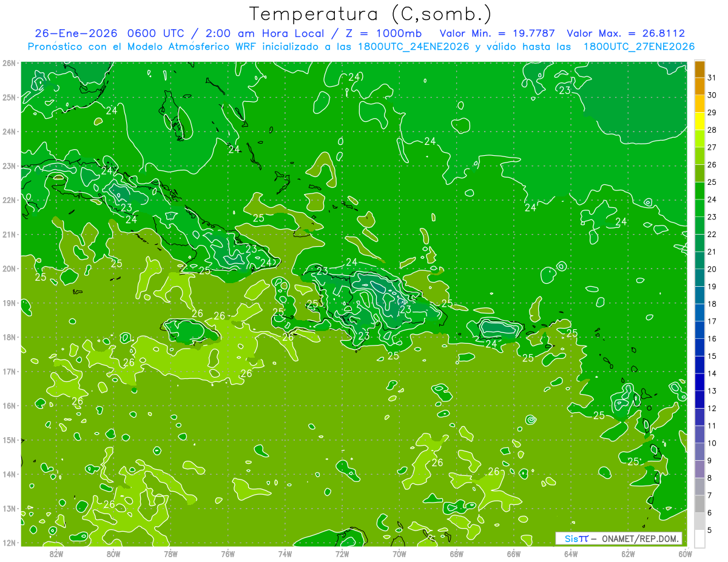The width and height of the screenshot is (728, 562).
Task: Click the "14N" latitude axis label
Action: coord(9,474)
